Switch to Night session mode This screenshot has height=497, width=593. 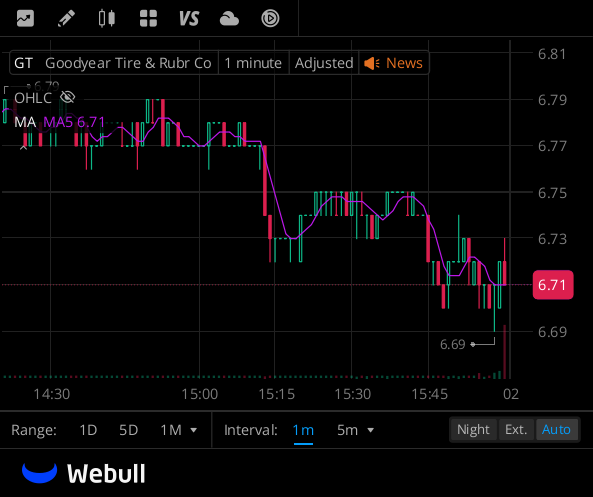point(473,429)
